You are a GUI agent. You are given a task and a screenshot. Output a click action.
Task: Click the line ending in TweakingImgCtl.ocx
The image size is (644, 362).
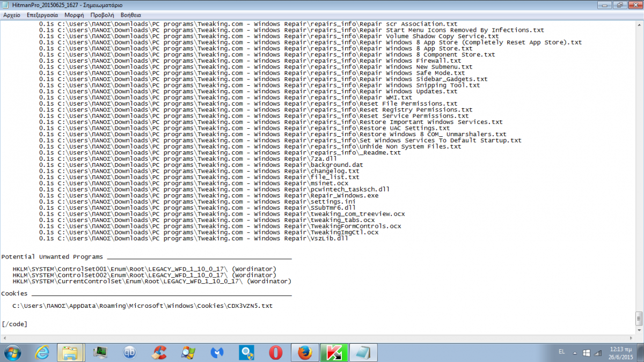pos(208,232)
